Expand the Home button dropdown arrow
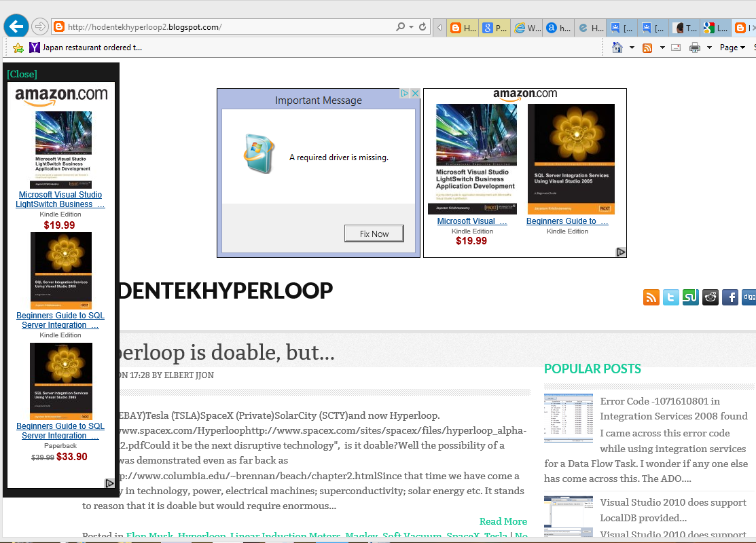The width and height of the screenshot is (756, 543). 632,48
